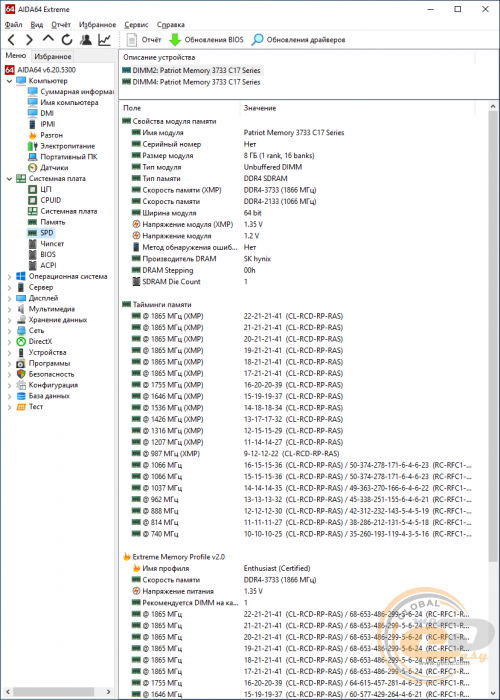Expand the Мультимедиа tree node
The image size is (500, 700).
click(x=9, y=309)
